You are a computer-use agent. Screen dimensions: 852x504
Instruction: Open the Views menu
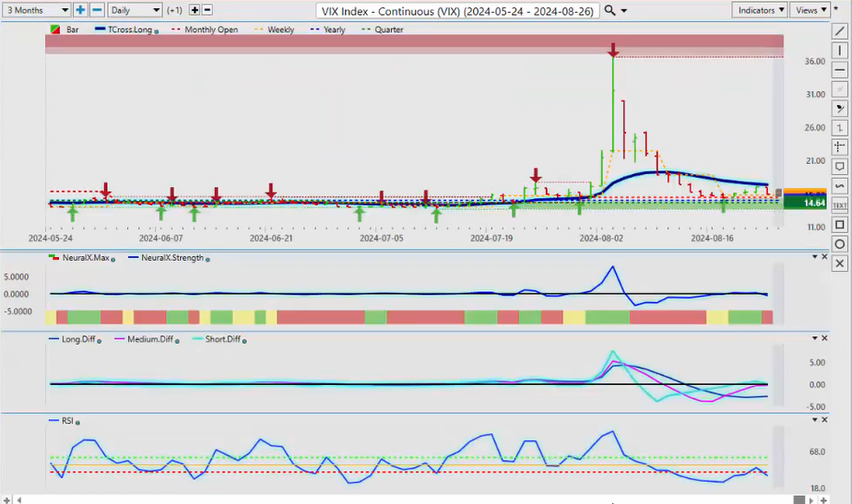[810, 10]
